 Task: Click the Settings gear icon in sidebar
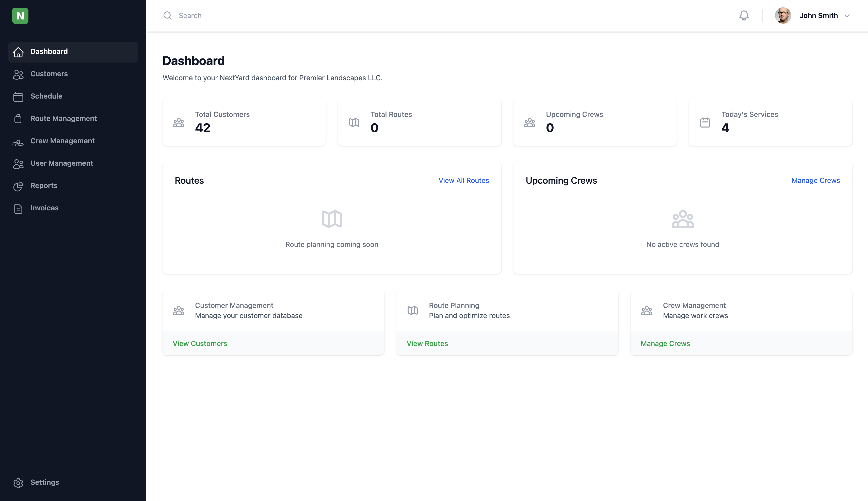click(x=18, y=483)
